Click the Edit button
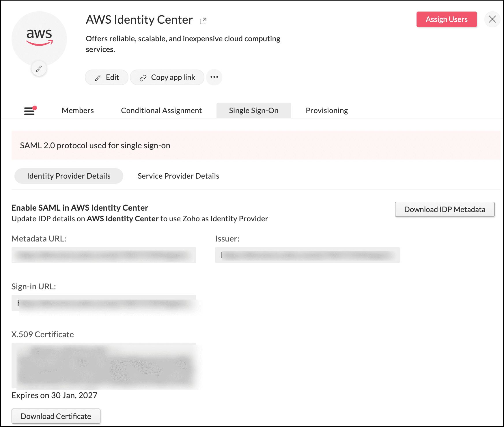Image resolution: width=504 pixels, height=427 pixels. pyautogui.click(x=107, y=77)
